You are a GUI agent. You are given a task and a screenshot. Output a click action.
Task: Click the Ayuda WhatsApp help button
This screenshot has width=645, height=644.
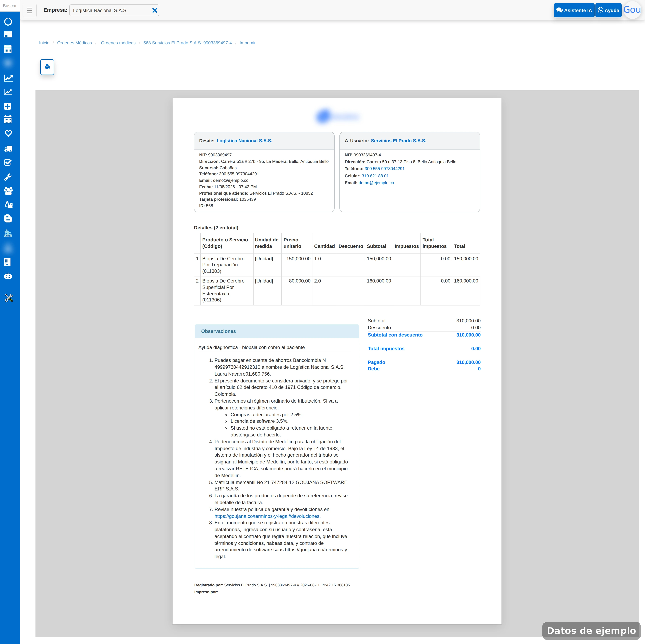click(x=608, y=10)
